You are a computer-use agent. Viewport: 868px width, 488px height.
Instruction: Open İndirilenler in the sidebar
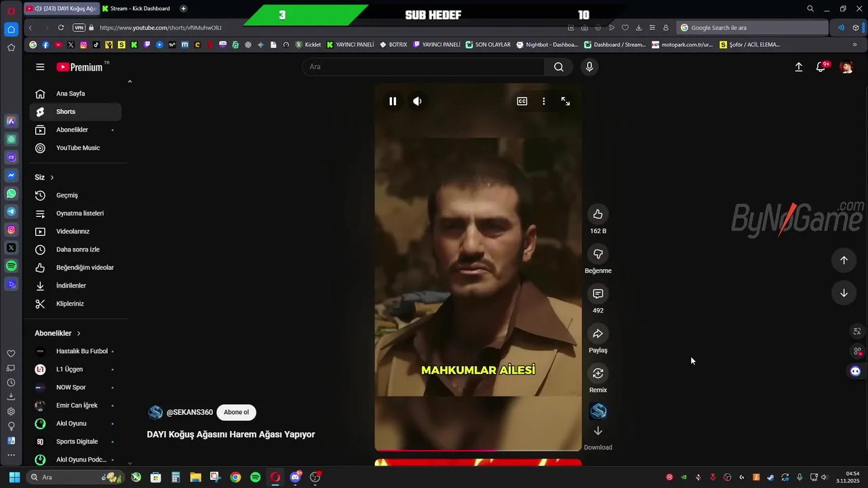tap(75, 286)
